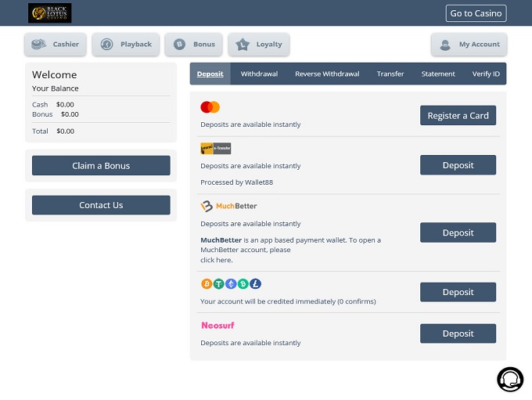
Task: Open the Cashier section
Action: coord(56,45)
